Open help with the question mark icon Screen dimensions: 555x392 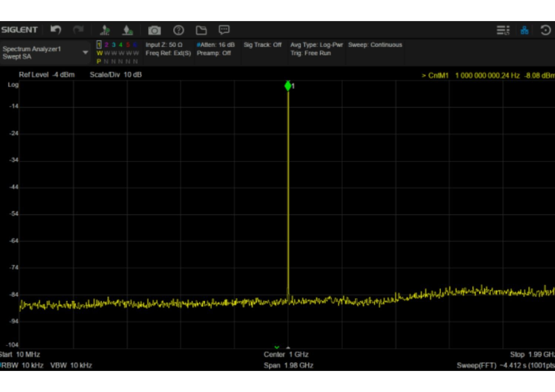pos(179,30)
